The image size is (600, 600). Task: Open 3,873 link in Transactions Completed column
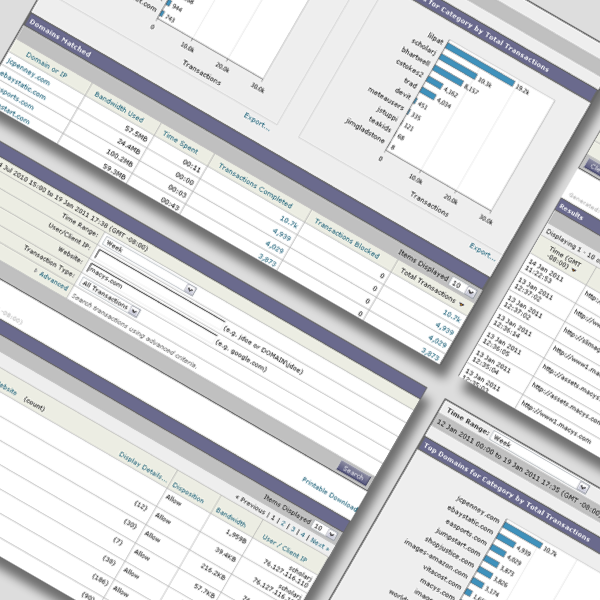click(x=267, y=260)
